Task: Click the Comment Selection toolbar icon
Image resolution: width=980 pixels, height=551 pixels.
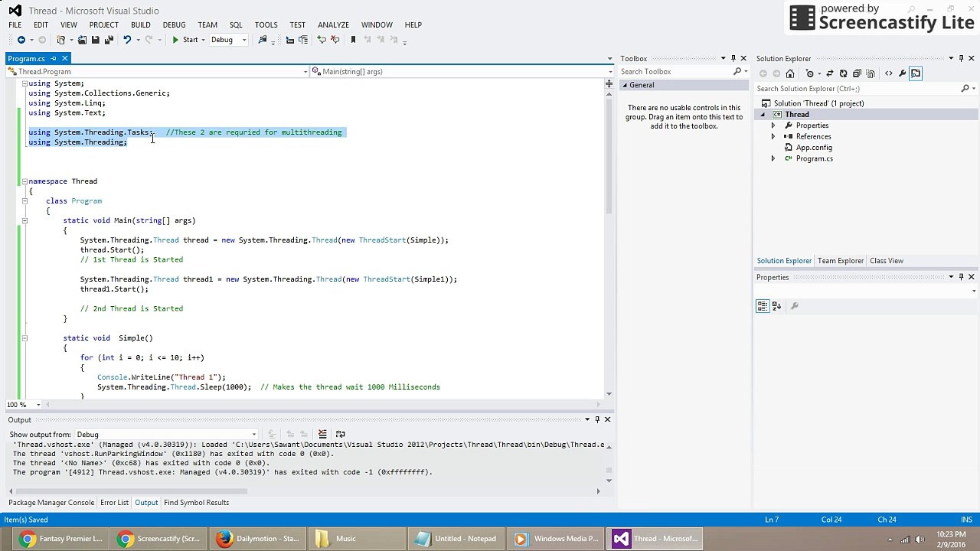Action: click(322, 40)
